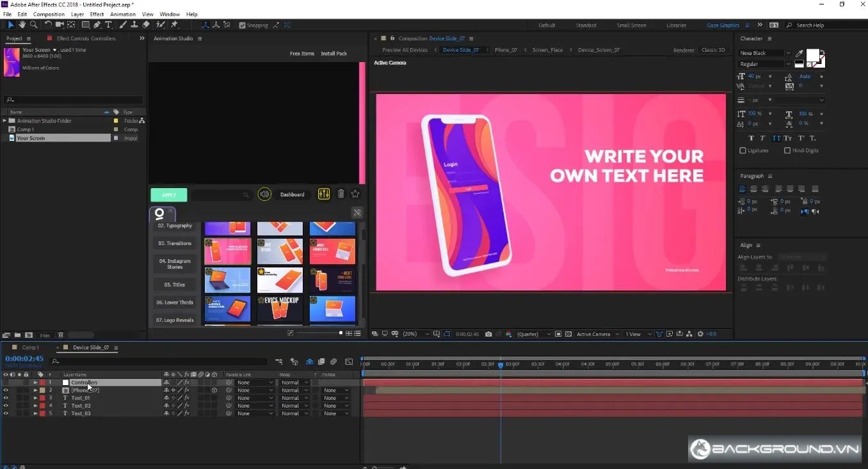Image resolution: width=868 pixels, height=469 pixels.
Task: Select the Unified Camera tool
Action: [x=60, y=25]
